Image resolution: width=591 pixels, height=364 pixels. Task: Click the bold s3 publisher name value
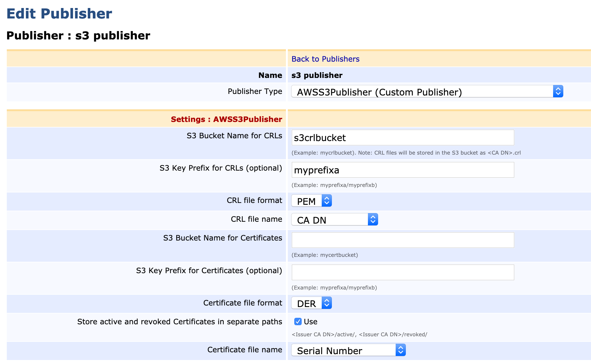click(317, 75)
